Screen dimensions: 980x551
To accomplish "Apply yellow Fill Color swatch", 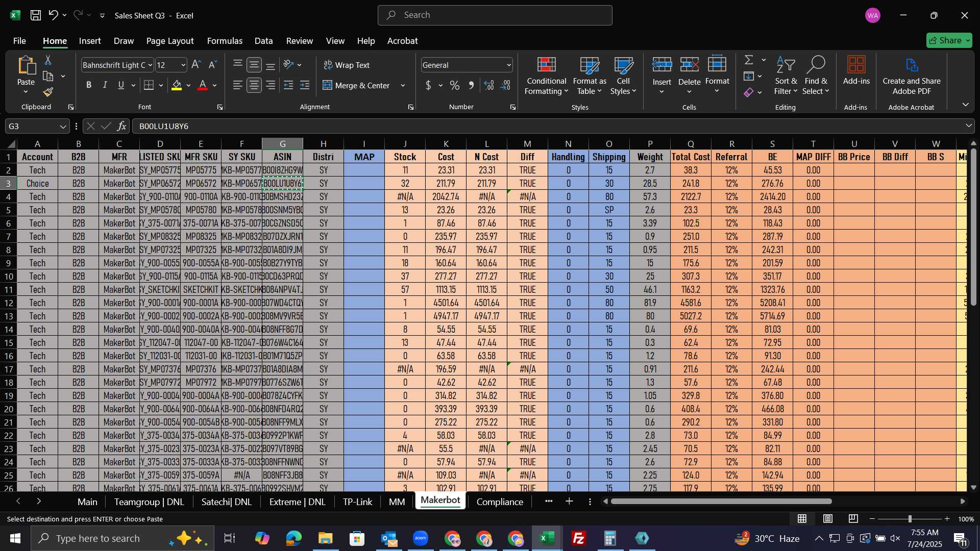I will tap(177, 85).
